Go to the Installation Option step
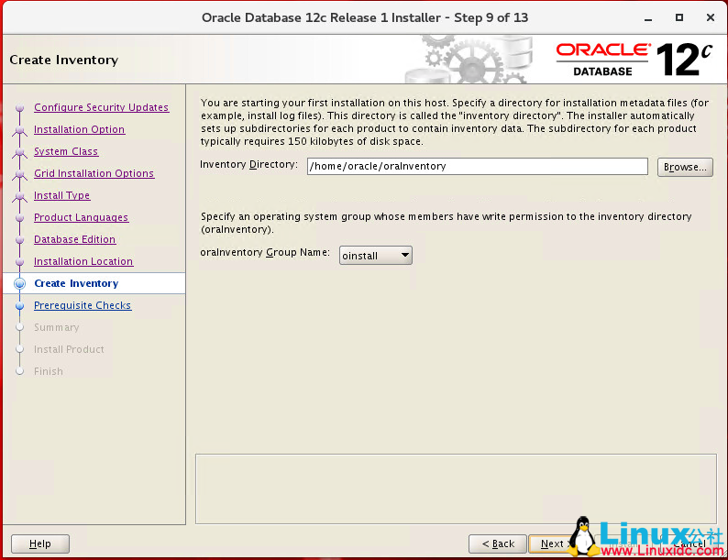This screenshot has width=728, height=560. point(80,129)
